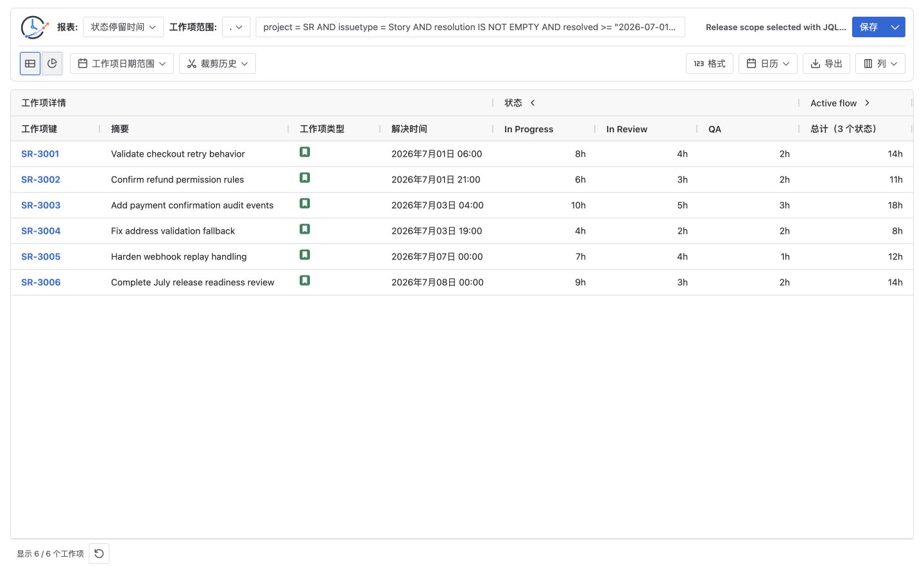Click resolved date 2026年7月08日 00:00
This screenshot has height=578, width=924.
pos(438,283)
